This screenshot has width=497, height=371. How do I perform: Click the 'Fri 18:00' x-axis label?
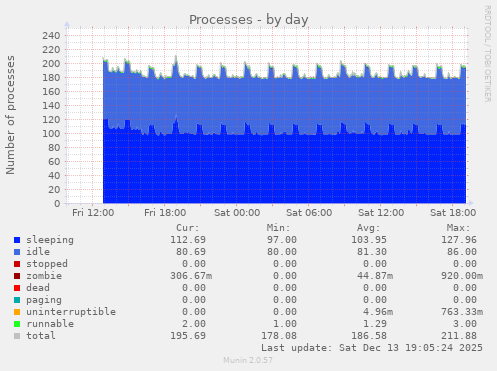pyautogui.click(x=165, y=213)
